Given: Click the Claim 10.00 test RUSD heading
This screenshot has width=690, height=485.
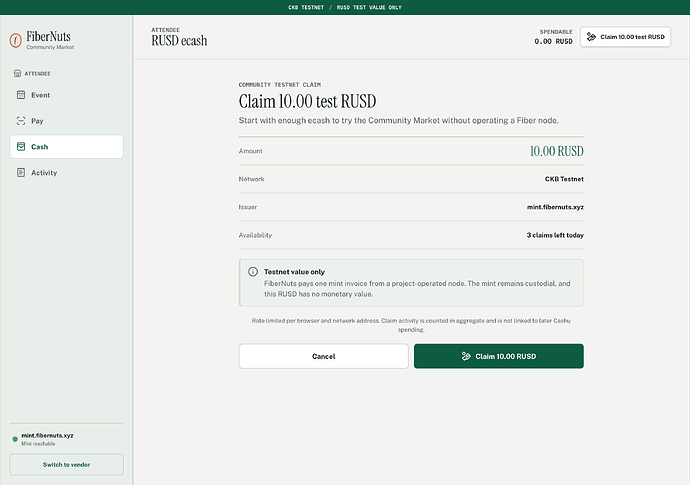Looking at the screenshot, I should point(307,101).
